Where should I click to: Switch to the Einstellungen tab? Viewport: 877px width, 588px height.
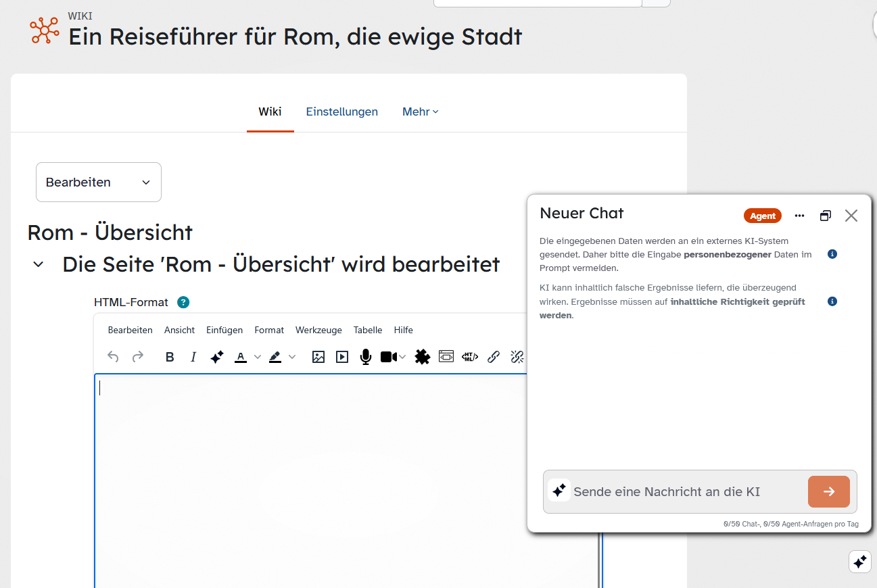pyautogui.click(x=341, y=112)
